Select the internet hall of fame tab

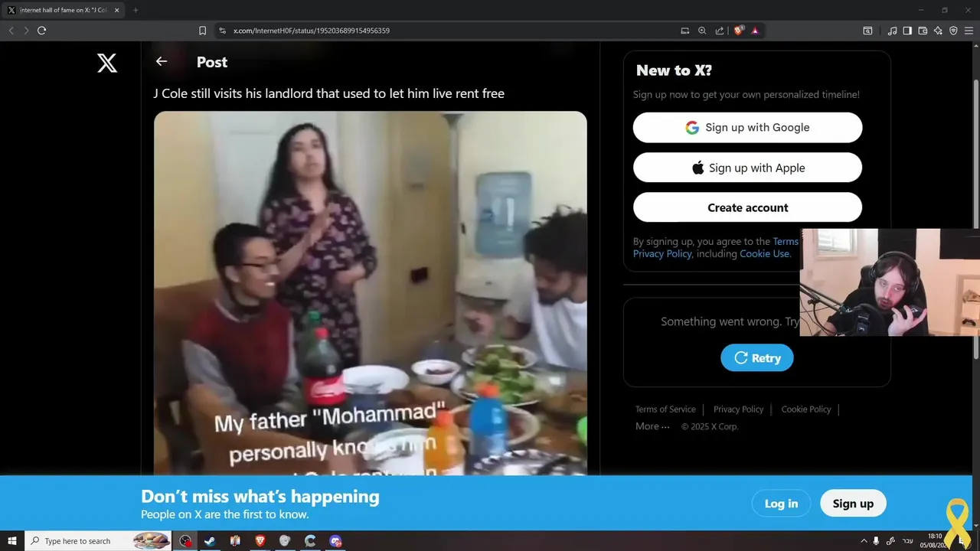pos(63,10)
